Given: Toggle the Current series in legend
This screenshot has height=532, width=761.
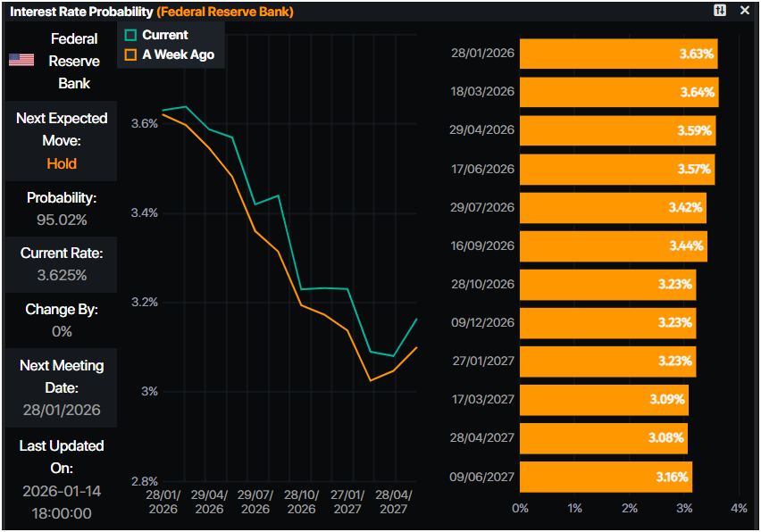Looking at the screenshot, I should 165,35.
